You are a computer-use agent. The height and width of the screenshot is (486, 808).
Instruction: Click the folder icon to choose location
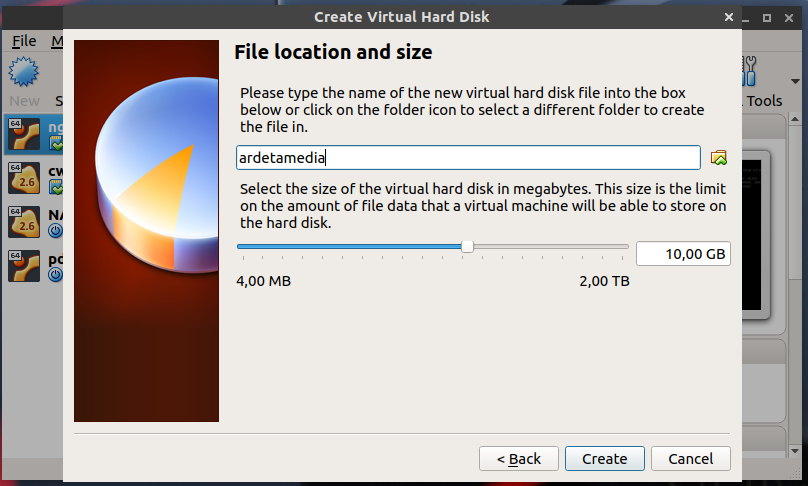pos(718,158)
